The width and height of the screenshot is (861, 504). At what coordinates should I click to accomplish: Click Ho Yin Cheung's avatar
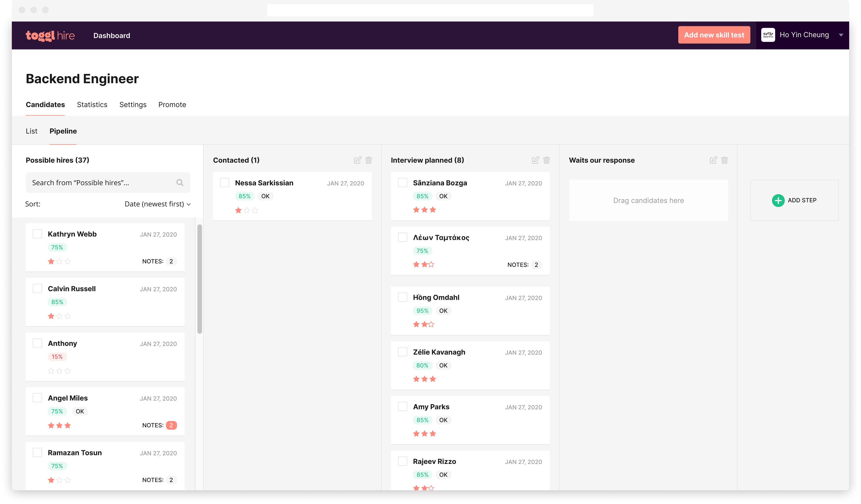click(768, 35)
